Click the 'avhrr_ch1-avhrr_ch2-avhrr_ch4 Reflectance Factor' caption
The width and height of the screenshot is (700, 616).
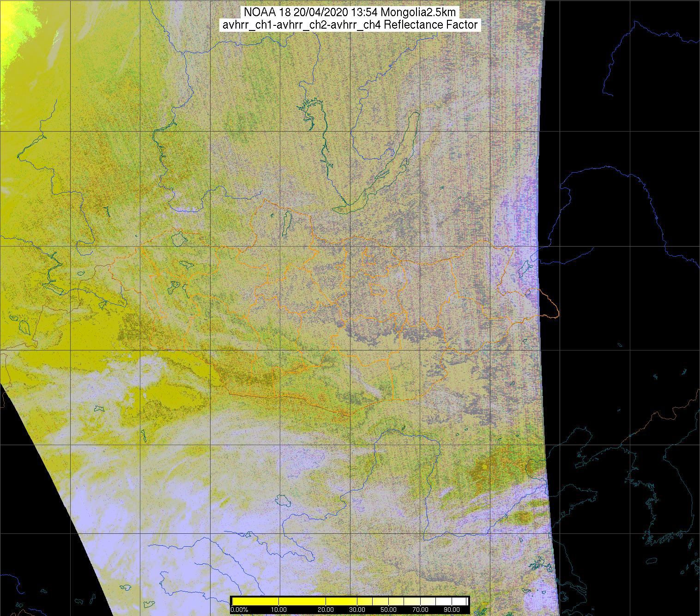tap(350, 24)
